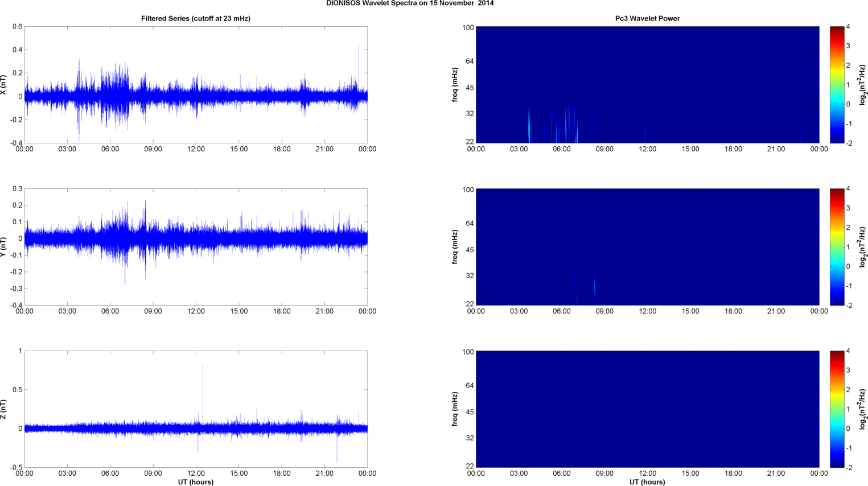Select the Y component filtered time series plot
Screen dimensions: 868x486
(196, 247)
